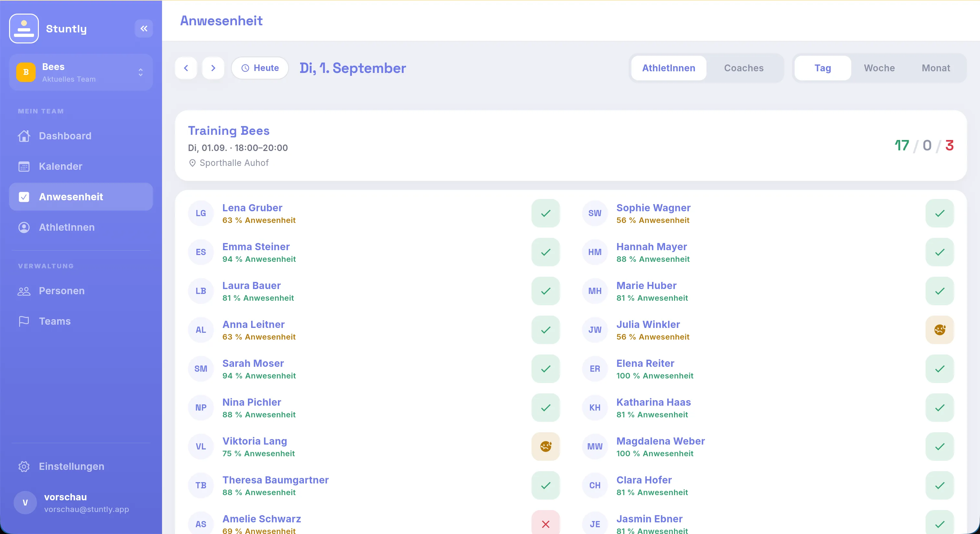Viewport: 980px width, 534px height.
Task: Click the Sporthalle Auhof location
Action: pyautogui.click(x=229, y=163)
